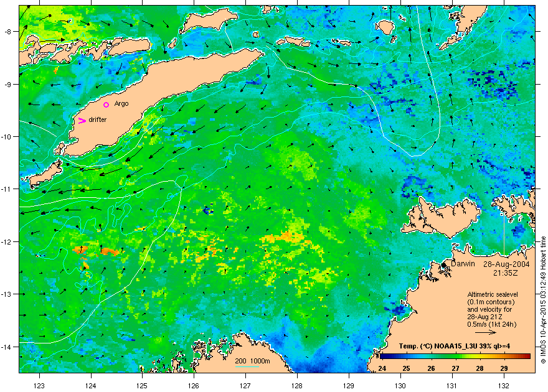548x392 pixels.
Task: Click the 0.5m/s velocity scale text
Action: pos(492,324)
